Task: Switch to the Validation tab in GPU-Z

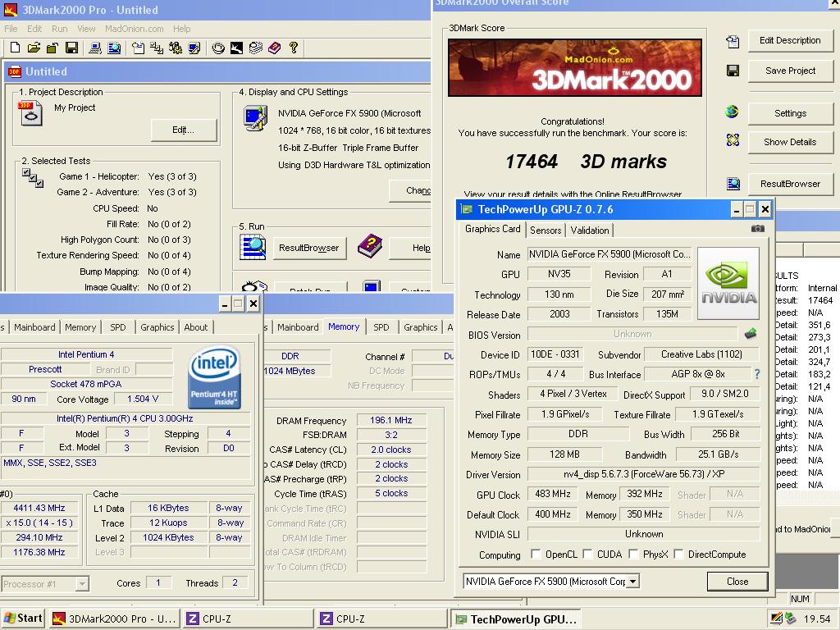Action: click(x=589, y=231)
